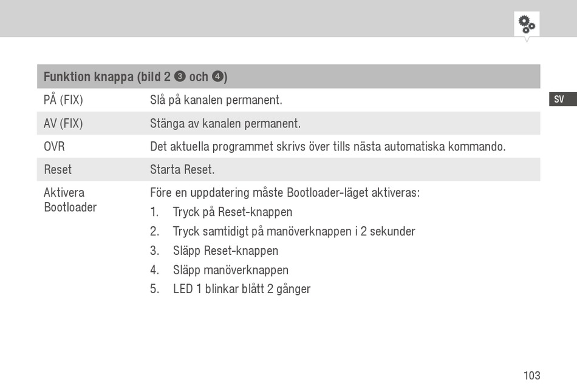Click the circled number 3 icon
This screenshot has width=577, height=392.
tap(180, 76)
